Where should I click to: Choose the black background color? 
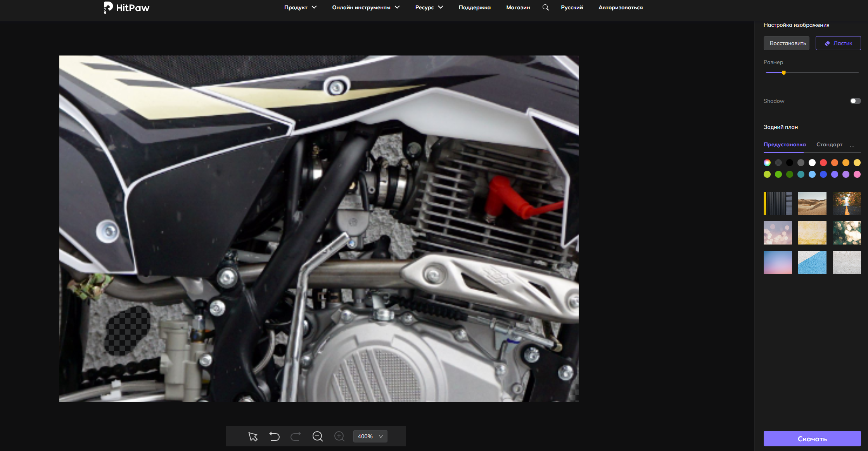[x=790, y=163]
